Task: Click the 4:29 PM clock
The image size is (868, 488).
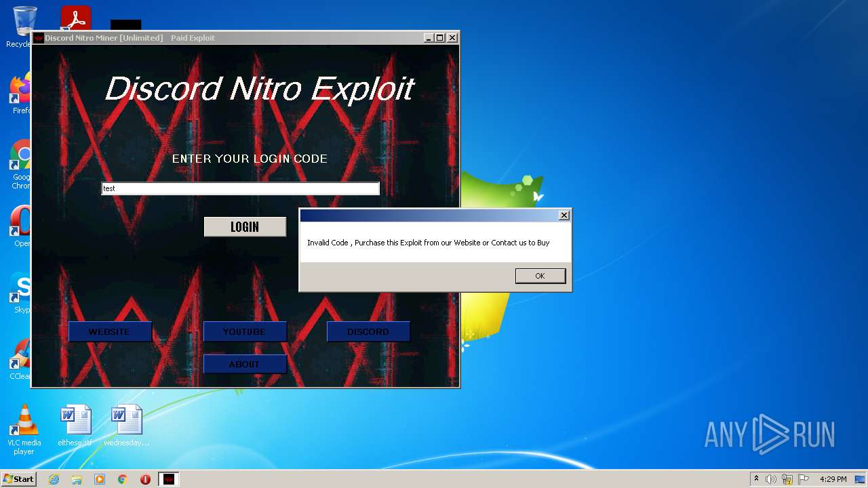Action: coord(833,479)
